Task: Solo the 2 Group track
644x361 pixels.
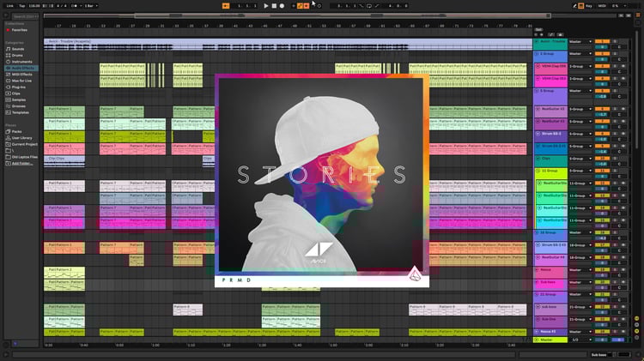Action: [615, 54]
